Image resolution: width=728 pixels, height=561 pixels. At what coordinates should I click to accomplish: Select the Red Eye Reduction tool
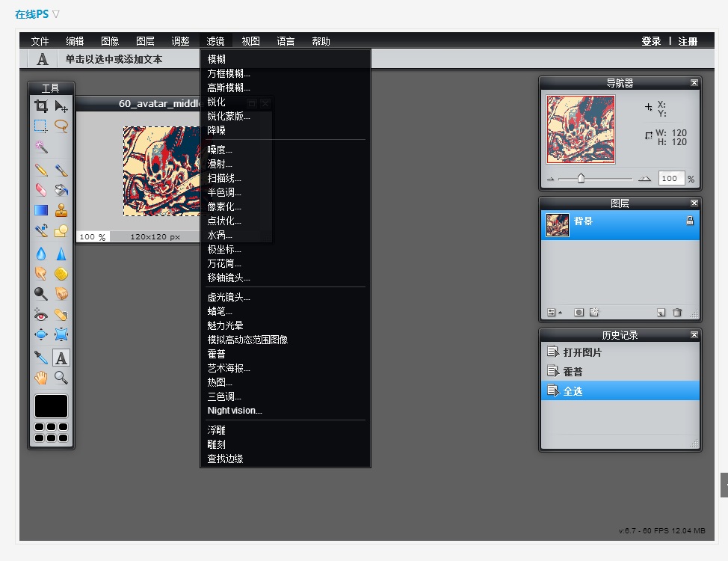tap(41, 315)
